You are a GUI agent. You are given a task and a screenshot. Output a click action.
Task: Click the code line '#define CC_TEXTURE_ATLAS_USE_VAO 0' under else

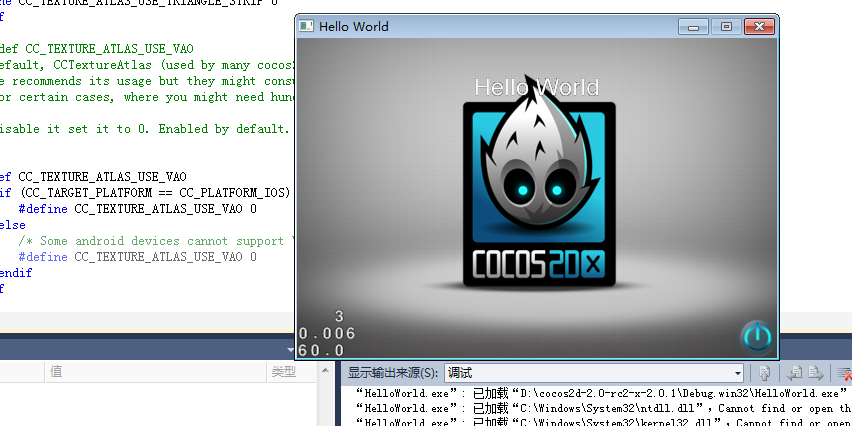pyautogui.click(x=137, y=256)
